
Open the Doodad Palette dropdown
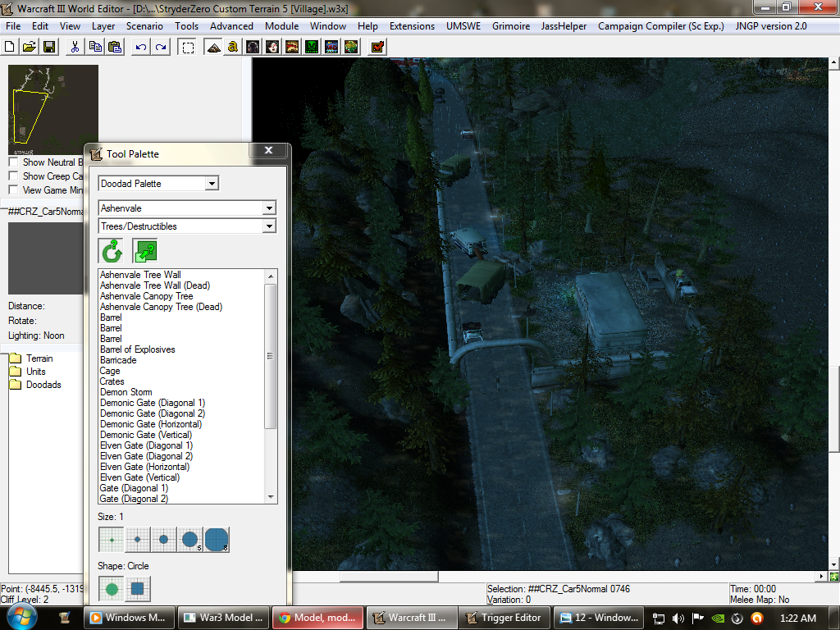158,183
